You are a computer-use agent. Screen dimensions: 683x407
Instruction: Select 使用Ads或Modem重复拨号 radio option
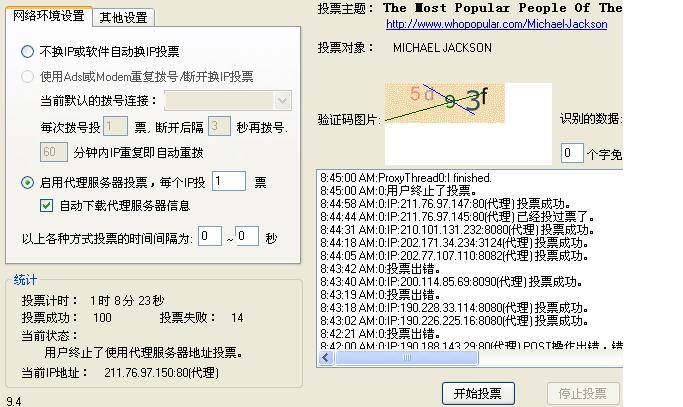(27, 76)
